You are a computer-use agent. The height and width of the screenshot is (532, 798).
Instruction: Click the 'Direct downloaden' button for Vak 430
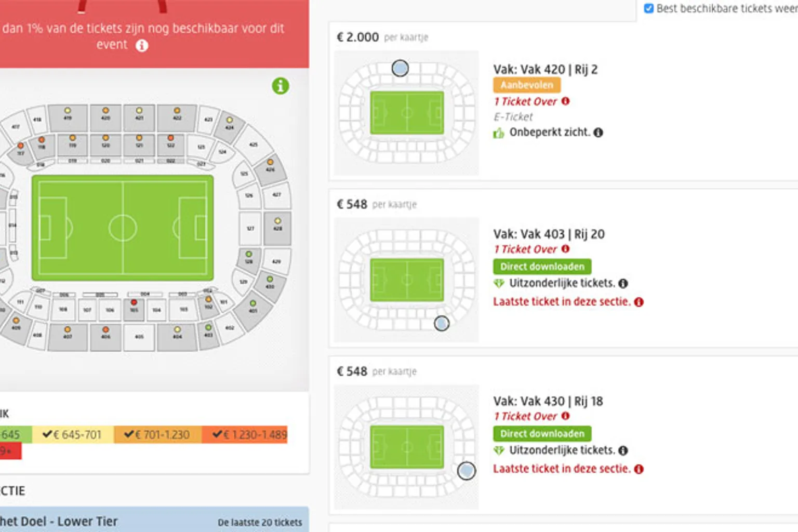[542, 434]
